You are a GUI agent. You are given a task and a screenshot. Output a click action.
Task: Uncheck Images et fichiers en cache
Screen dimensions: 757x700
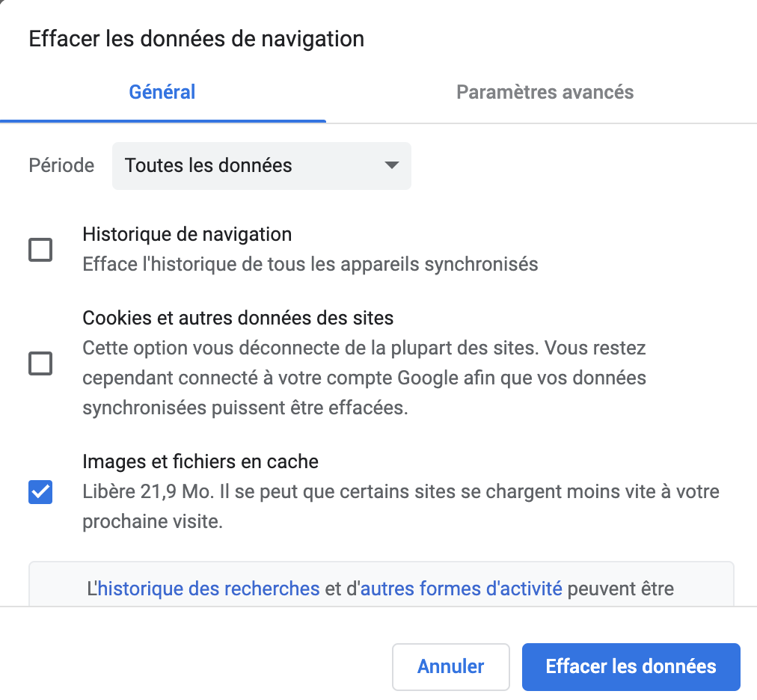(x=40, y=492)
